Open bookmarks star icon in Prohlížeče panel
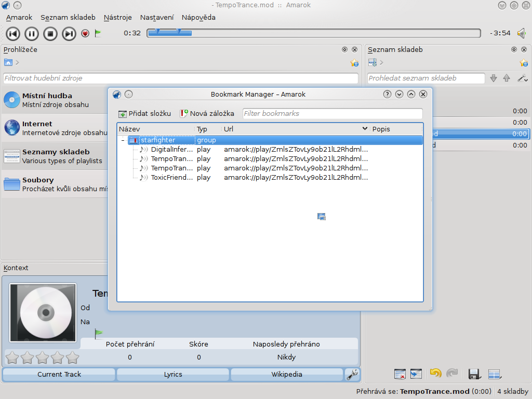This screenshot has height=399, width=532. point(354,63)
